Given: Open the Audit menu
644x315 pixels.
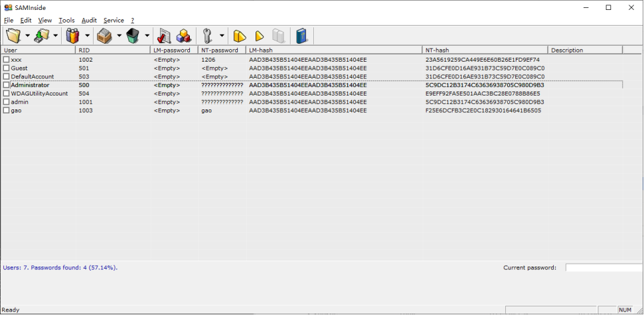Looking at the screenshot, I should pos(89,20).
